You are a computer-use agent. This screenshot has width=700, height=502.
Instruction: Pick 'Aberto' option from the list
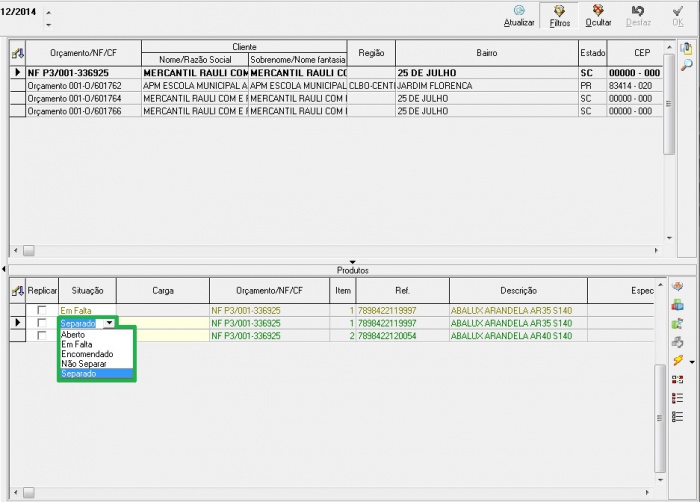[x=73, y=334]
